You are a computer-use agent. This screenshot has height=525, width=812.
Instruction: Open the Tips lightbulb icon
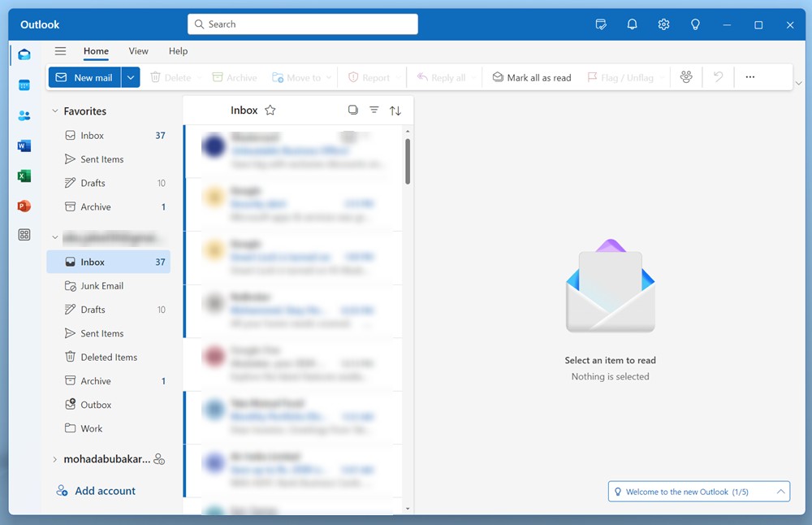coord(695,25)
